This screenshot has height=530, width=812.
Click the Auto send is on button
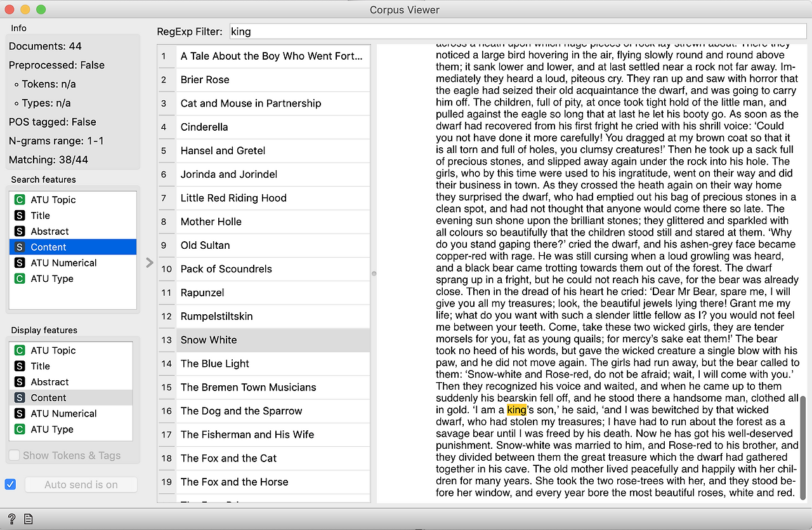pyautogui.click(x=81, y=484)
